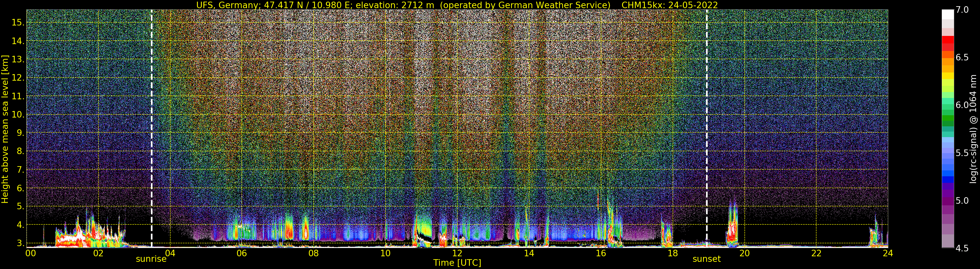Screen dimensions: 980x269
Task: Click the '6.0' colorbar tick label
Action: click(962, 105)
